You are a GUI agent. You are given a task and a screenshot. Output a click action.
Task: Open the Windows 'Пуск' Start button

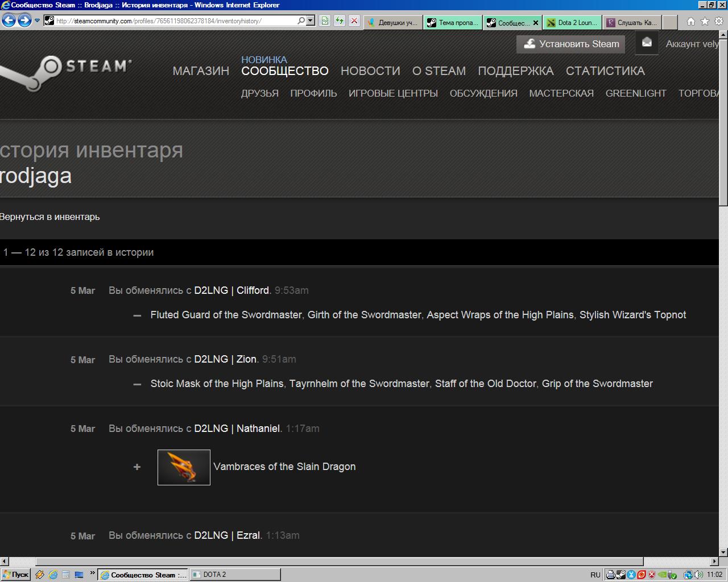15,575
